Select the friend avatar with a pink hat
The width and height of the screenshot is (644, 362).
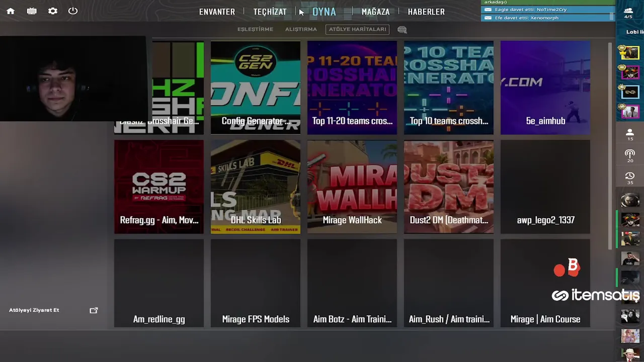coord(630,335)
